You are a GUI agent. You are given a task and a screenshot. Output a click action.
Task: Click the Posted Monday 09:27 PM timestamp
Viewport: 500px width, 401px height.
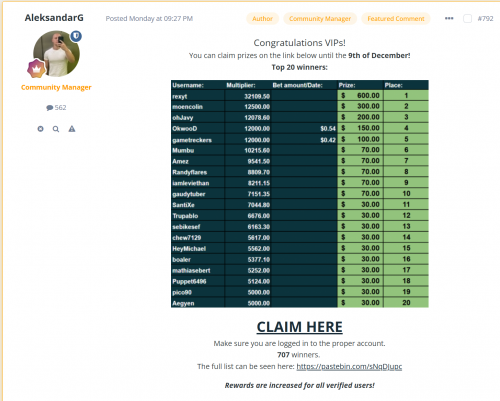point(149,19)
